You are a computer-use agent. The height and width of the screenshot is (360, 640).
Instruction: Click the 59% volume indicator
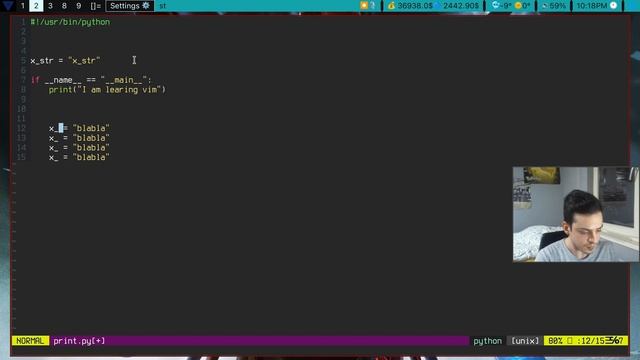(x=553, y=6)
